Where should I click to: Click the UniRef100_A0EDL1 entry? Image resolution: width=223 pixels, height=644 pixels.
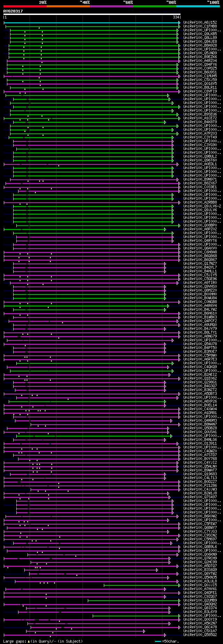pos(200,164)
